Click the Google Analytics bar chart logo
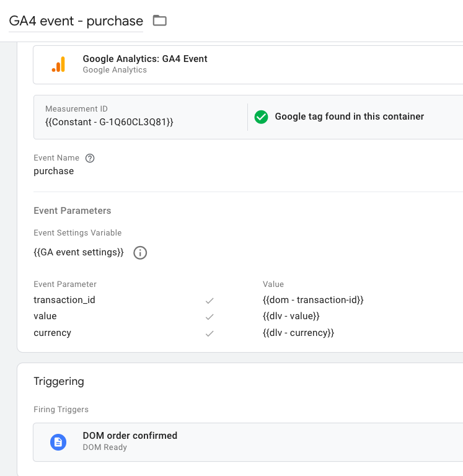The width and height of the screenshot is (463, 476). pyautogui.click(x=59, y=64)
